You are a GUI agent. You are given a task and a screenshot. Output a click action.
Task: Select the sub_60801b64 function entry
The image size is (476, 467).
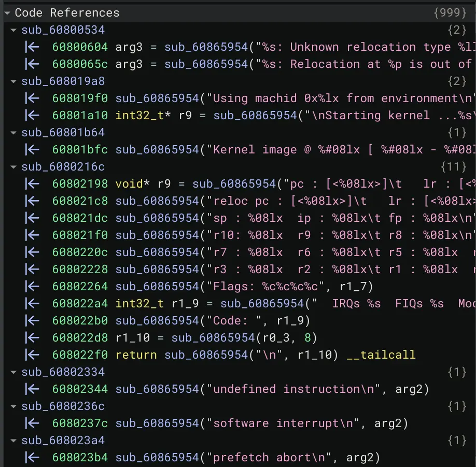[x=63, y=133]
